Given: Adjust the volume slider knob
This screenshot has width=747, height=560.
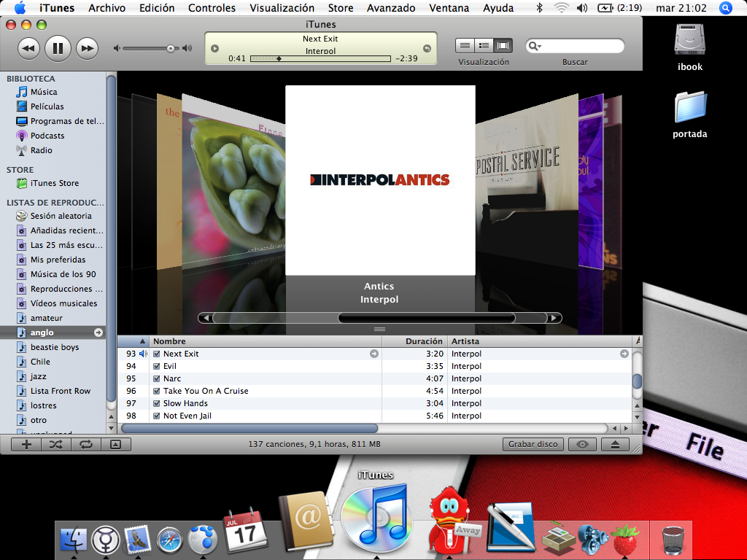Looking at the screenshot, I should [x=171, y=49].
